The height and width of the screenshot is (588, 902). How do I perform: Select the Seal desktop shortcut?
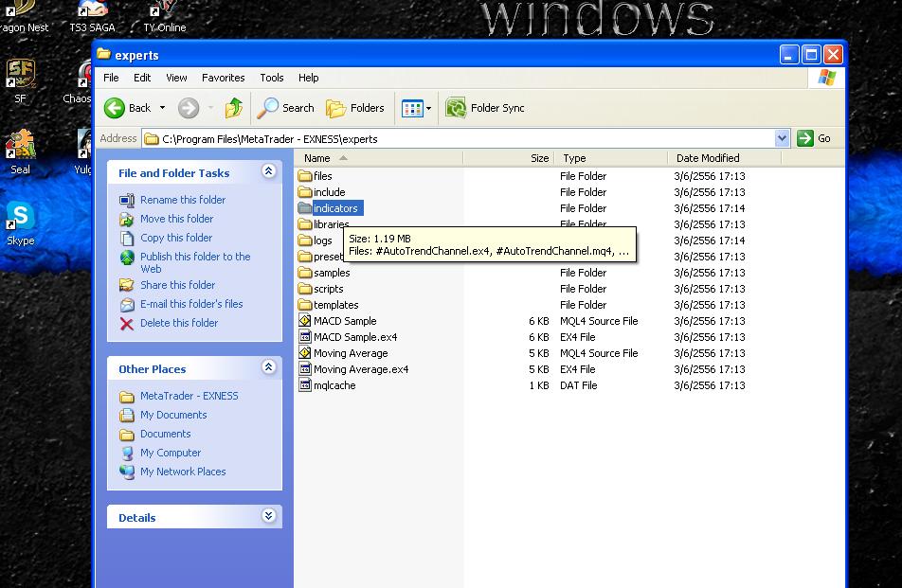(21, 152)
